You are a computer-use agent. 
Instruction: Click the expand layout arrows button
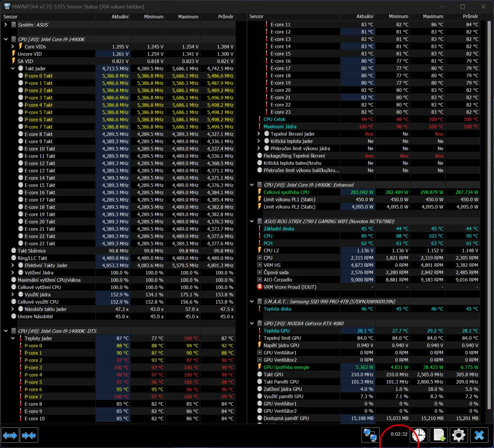tap(10, 436)
